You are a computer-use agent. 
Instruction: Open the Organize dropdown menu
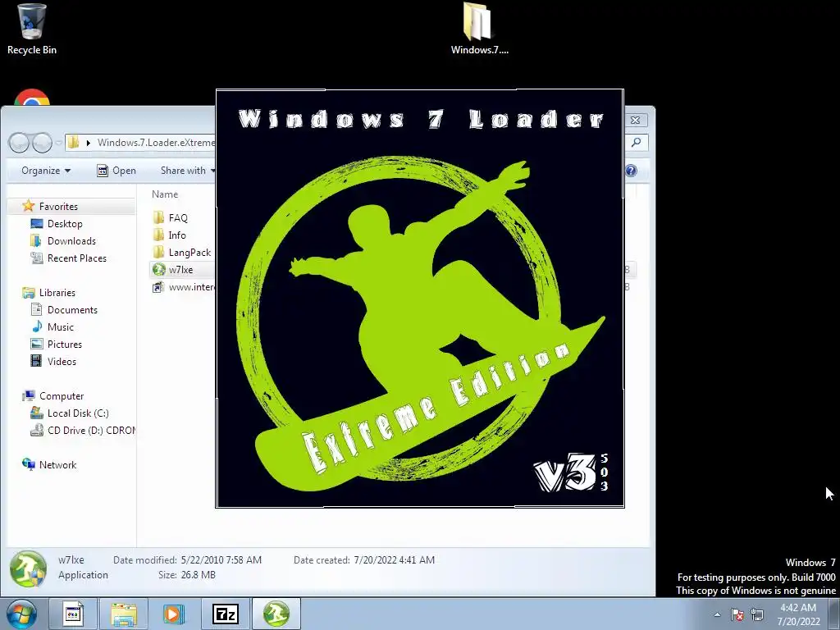[46, 171]
